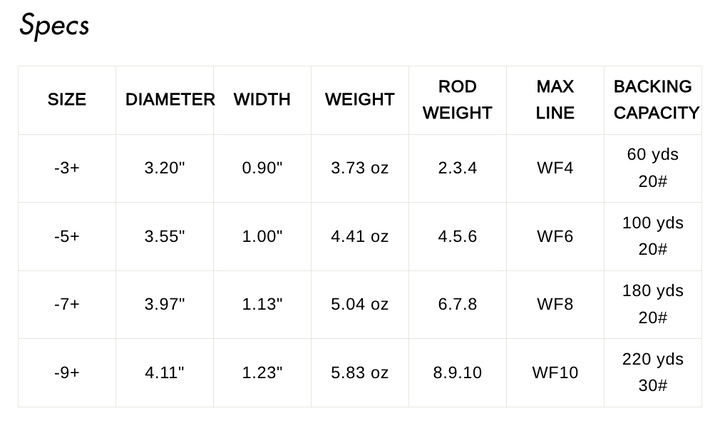The width and height of the screenshot is (720, 421).
Task: Select the 8.9.10 rod weight cell
Action: tap(457, 372)
